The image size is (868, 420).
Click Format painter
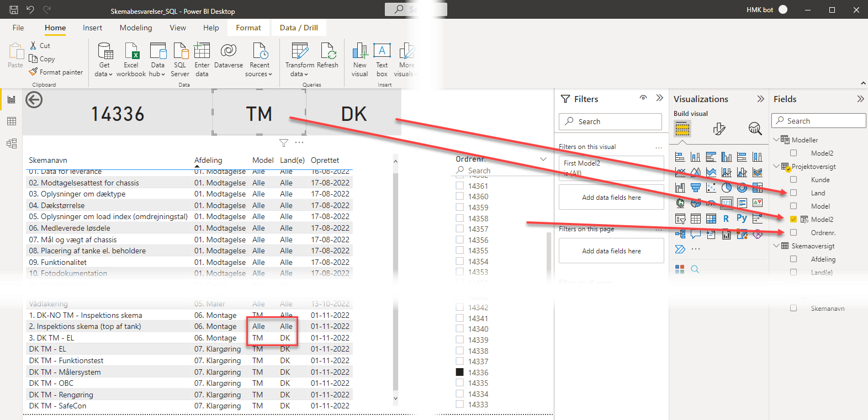click(x=56, y=72)
